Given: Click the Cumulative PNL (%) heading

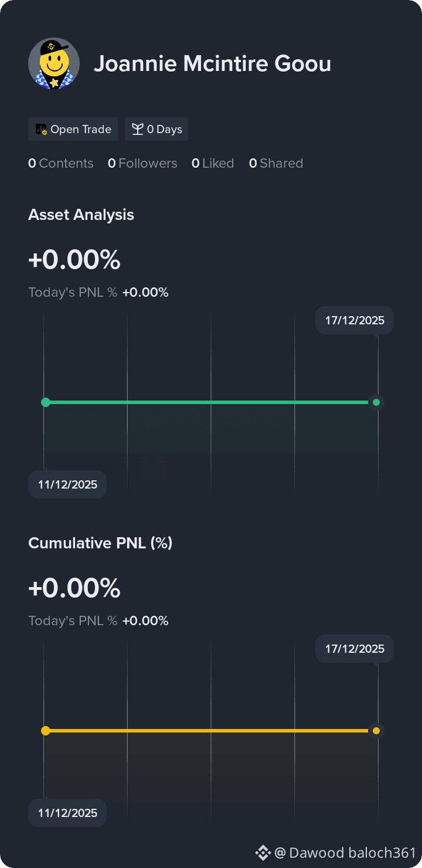Looking at the screenshot, I should point(100,543).
